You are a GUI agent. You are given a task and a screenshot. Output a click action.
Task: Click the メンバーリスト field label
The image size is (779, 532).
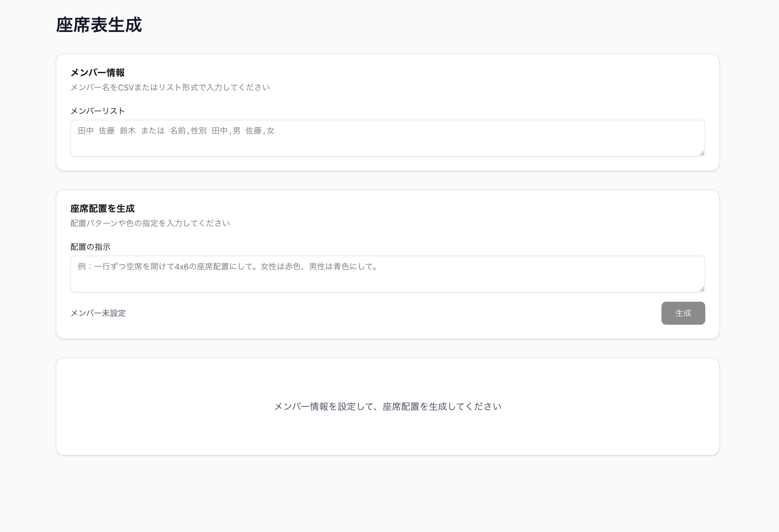point(97,111)
